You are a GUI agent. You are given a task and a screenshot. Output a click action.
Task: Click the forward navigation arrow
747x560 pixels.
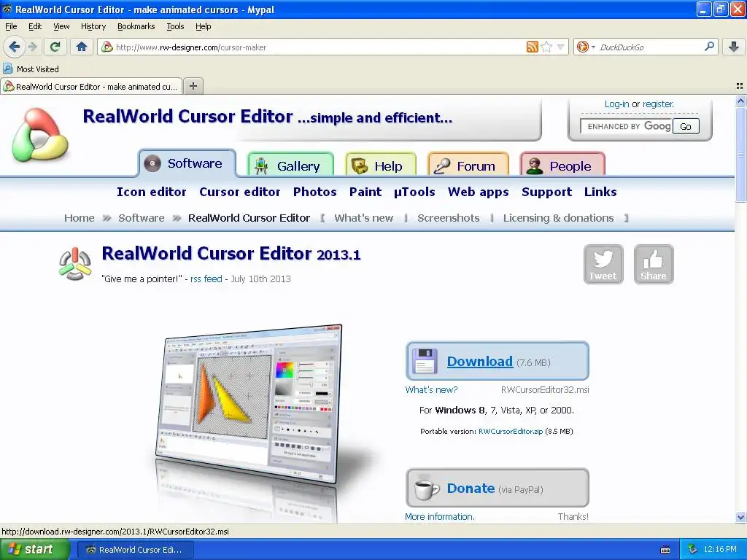[x=33, y=47]
